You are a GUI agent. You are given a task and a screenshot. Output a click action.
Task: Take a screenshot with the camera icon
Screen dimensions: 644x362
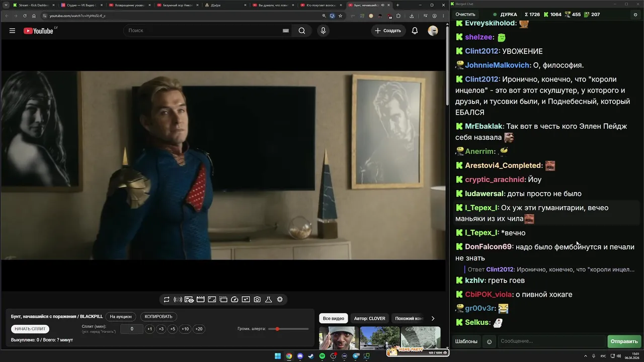(257, 300)
